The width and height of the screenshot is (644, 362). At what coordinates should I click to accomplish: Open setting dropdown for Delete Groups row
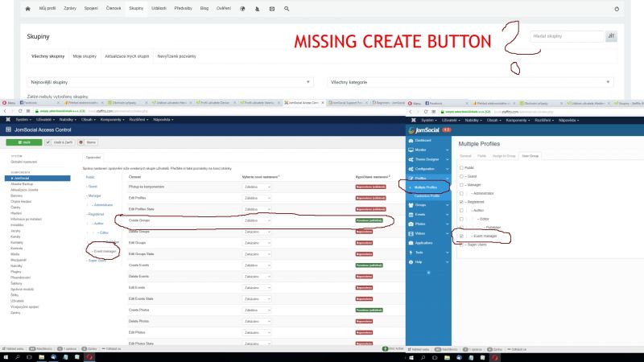[257, 232]
